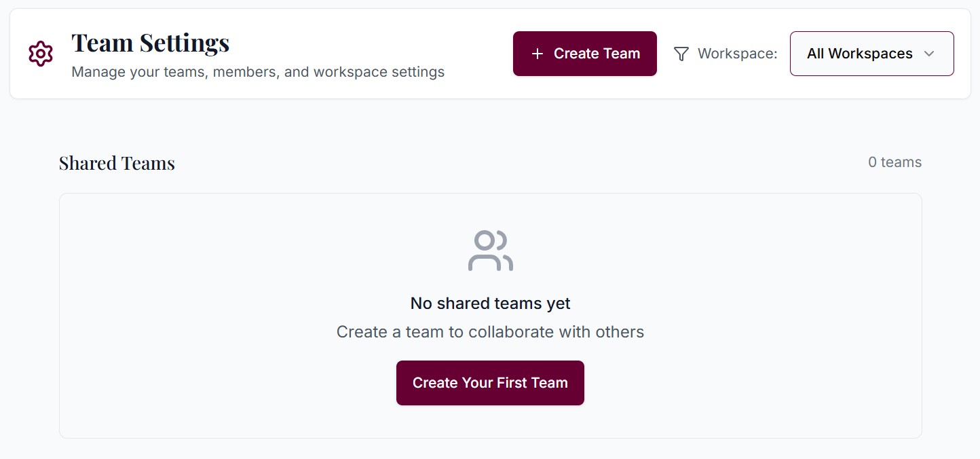The image size is (980, 459).
Task: Click the Team Settings heading
Action: (x=151, y=42)
